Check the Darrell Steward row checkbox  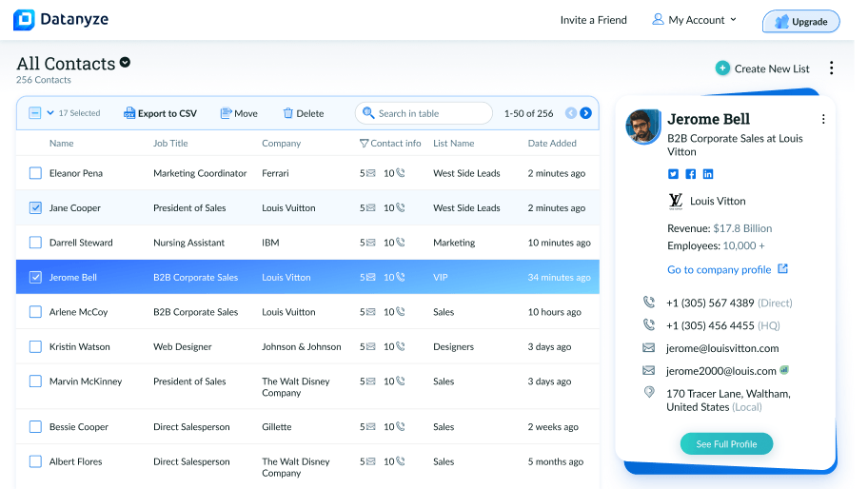click(35, 243)
